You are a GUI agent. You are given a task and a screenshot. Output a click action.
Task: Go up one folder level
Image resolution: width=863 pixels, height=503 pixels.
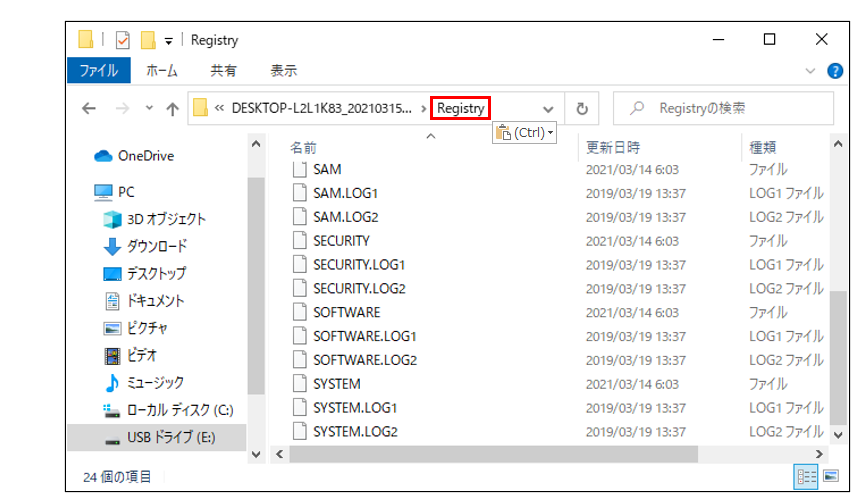[173, 108]
